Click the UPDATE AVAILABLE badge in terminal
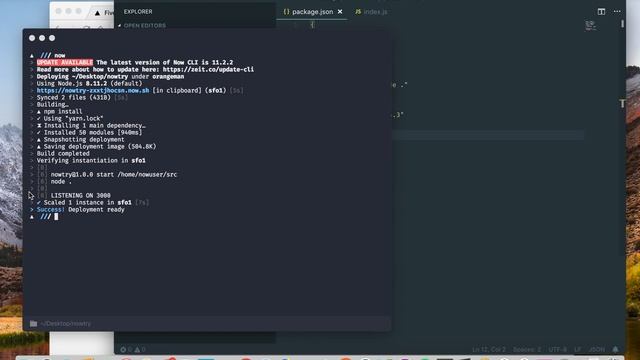 (x=65, y=62)
